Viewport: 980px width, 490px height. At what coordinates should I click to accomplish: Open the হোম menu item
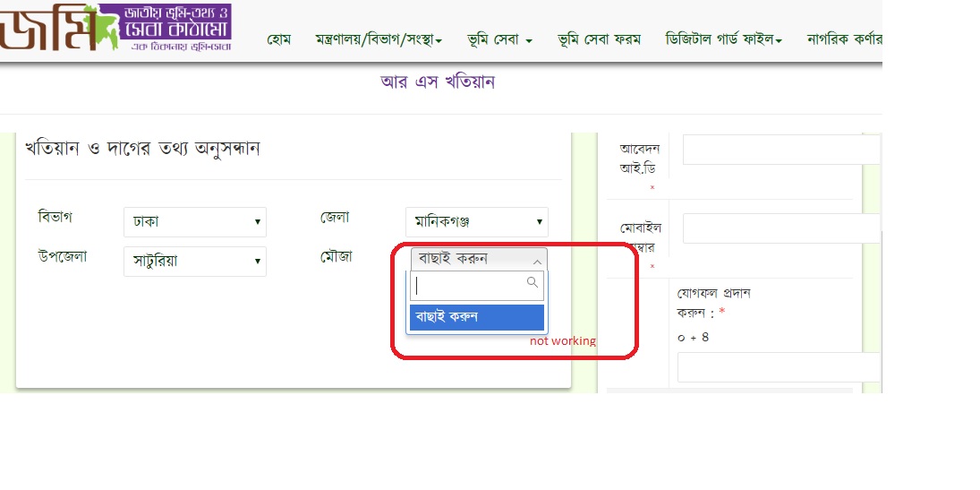point(278,40)
